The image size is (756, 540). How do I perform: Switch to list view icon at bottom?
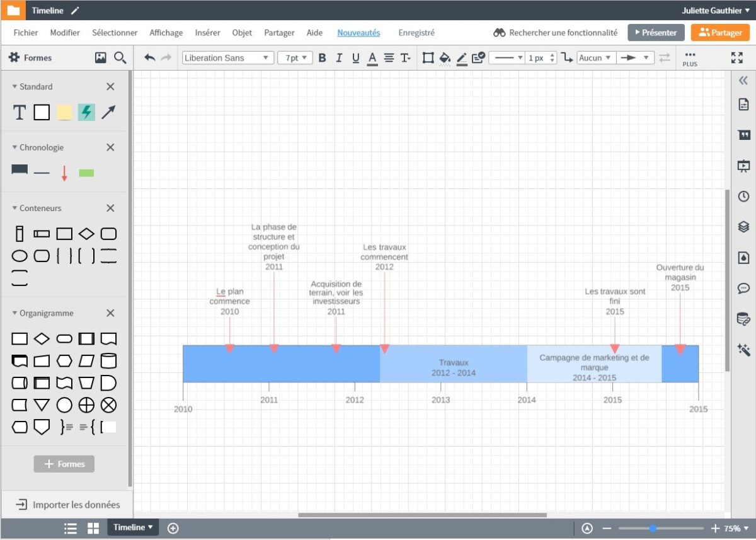(x=71, y=529)
